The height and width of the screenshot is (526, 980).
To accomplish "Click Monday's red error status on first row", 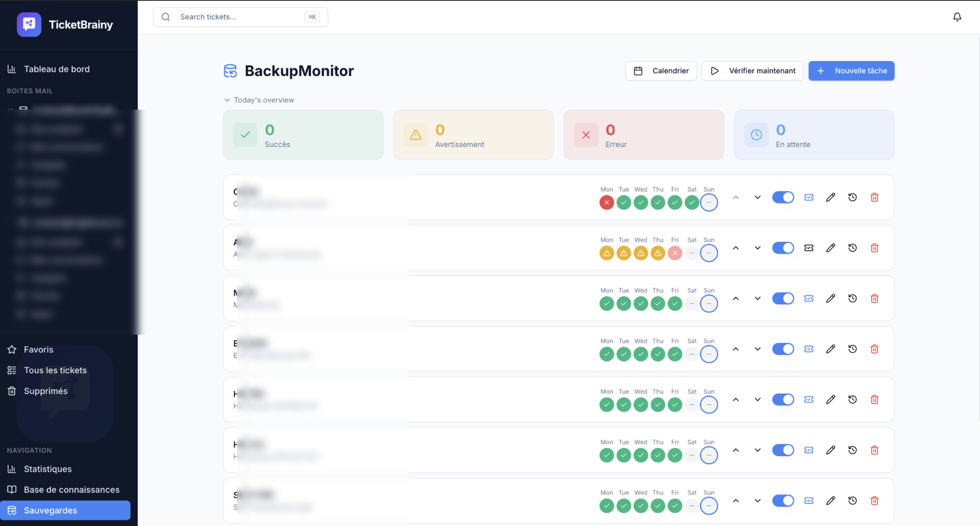I will point(606,202).
